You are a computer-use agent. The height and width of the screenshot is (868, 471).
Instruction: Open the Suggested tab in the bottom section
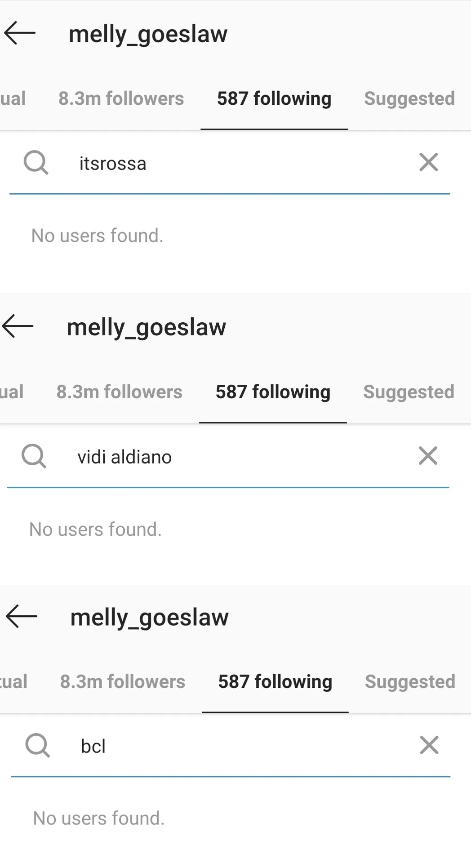click(410, 681)
